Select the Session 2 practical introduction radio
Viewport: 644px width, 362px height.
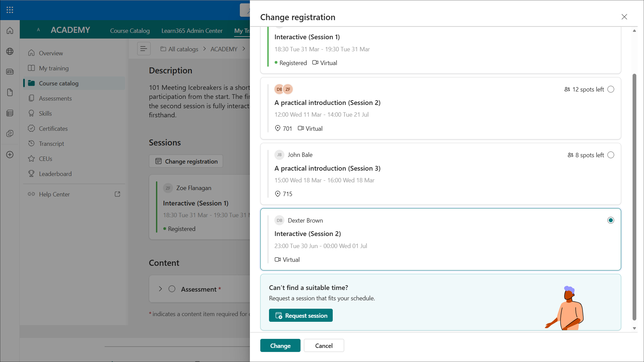point(611,89)
